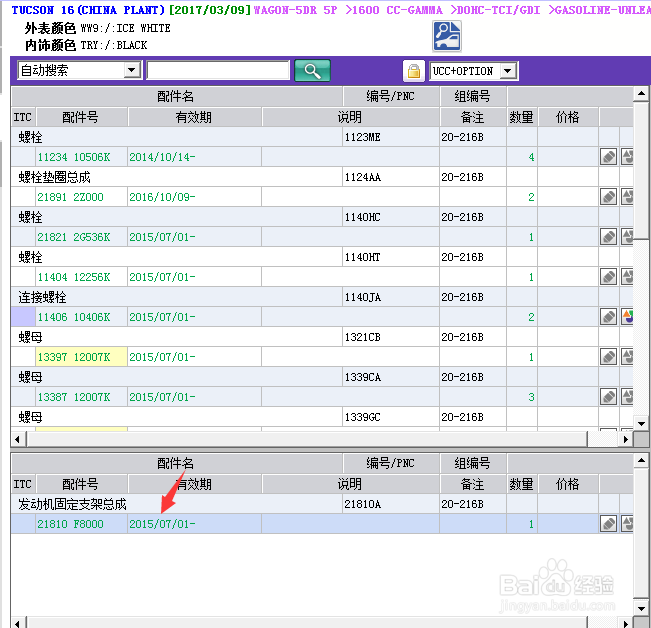Click the cart icon for 21810 F8000
Image resolution: width=651 pixels, height=628 pixels.
(627, 524)
